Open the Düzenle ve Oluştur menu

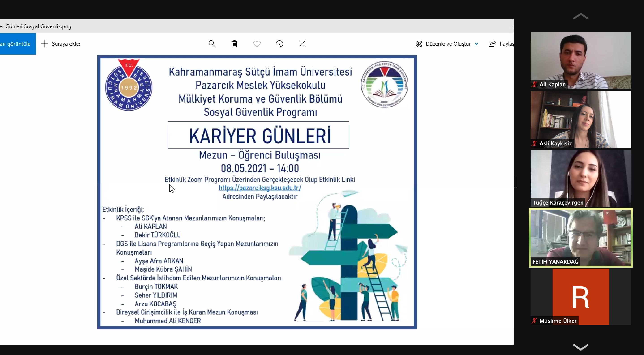pos(448,44)
